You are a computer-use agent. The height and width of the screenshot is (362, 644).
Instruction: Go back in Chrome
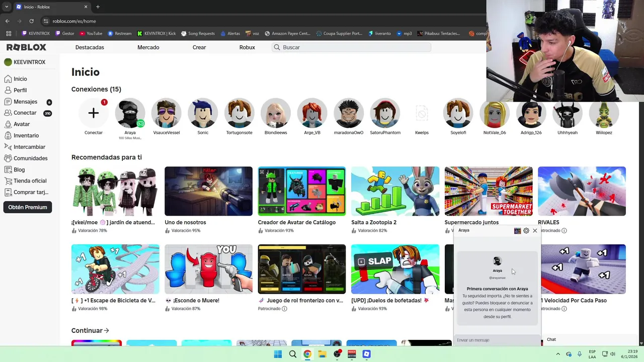pyautogui.click(x=7, y=21)
